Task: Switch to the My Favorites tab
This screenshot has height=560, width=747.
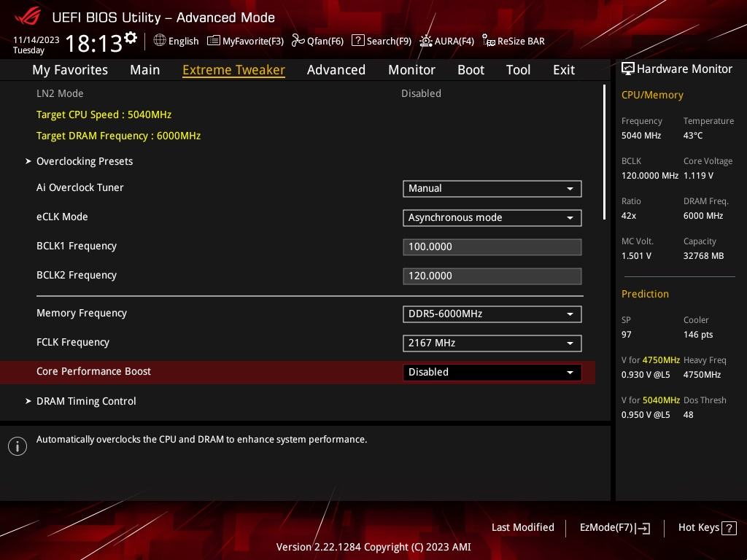Action: point(70,70)
